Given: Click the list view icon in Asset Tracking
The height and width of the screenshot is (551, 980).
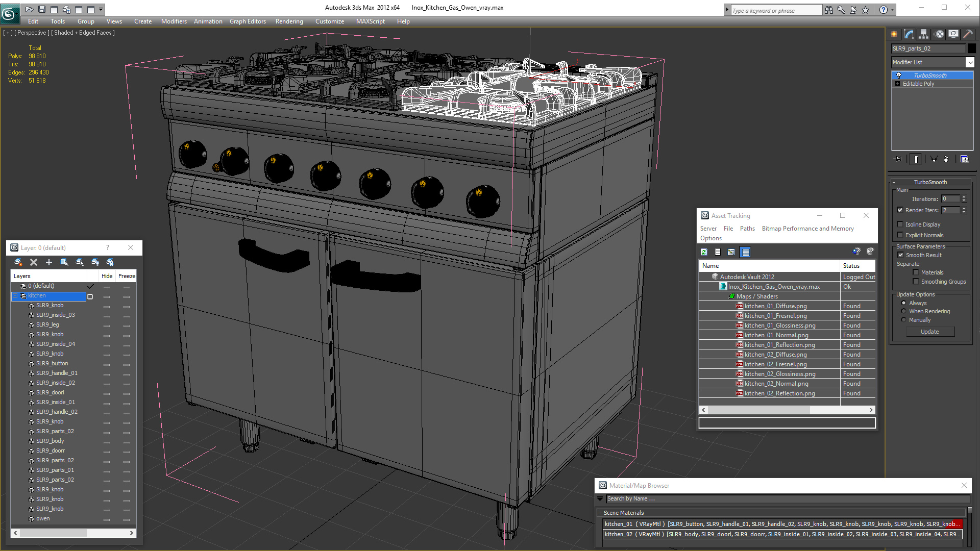Looking at the screenshot, I should (717, 252).
